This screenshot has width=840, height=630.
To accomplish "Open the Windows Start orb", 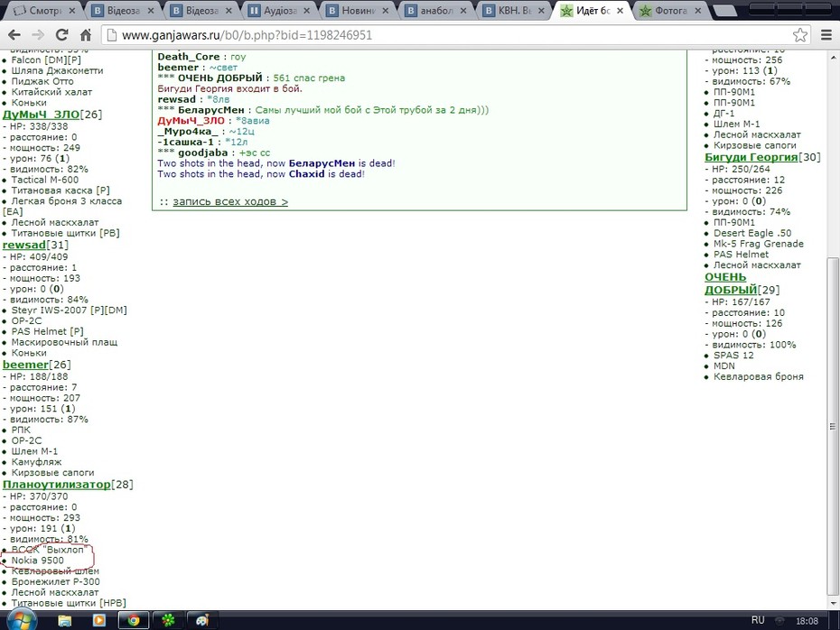I will [x=22, y=621].
